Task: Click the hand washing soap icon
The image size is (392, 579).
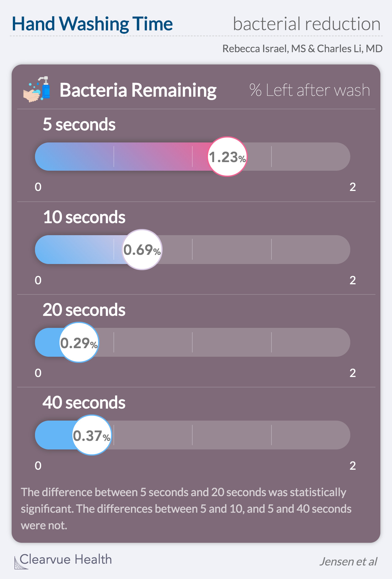Action: pyautogui.click(x=37, y=89)
